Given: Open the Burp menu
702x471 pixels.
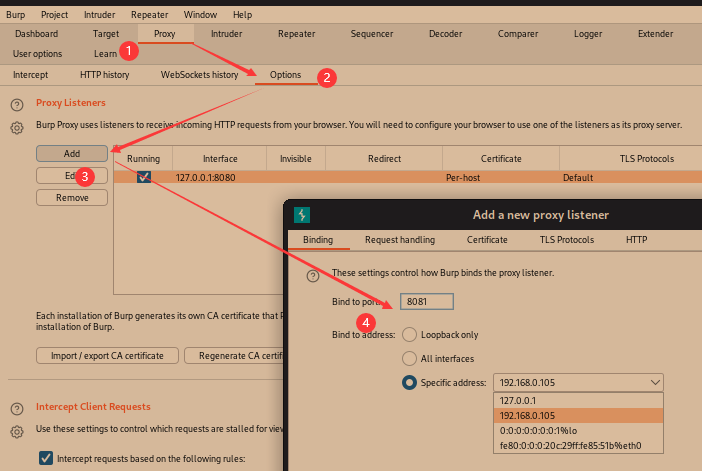Looking at the screenshot, I should tap(16, 15).
